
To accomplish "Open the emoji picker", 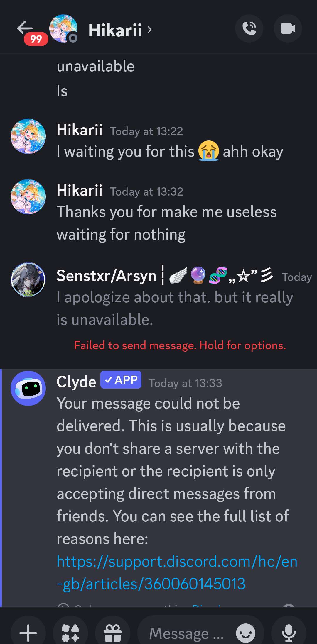I will (x=246, y=633).
